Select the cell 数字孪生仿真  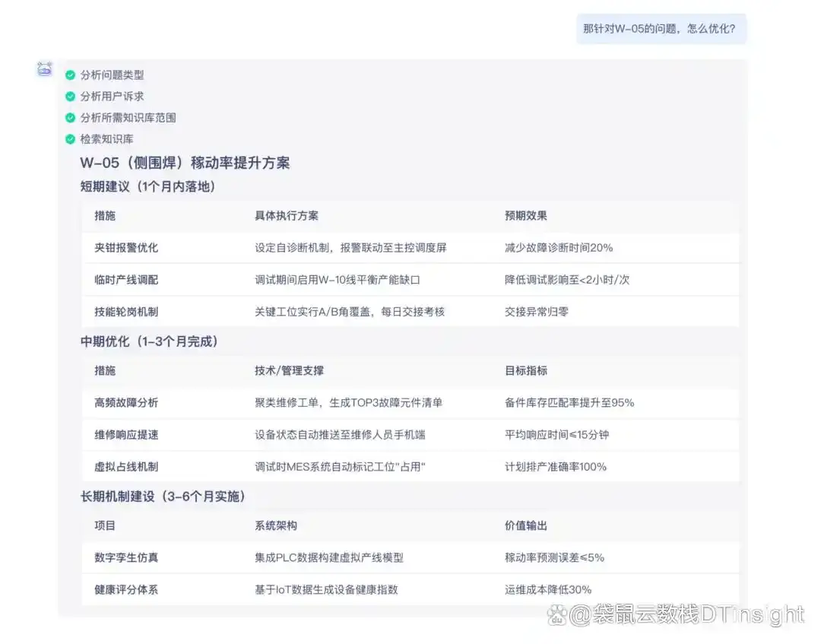click(x=126, y=557)
